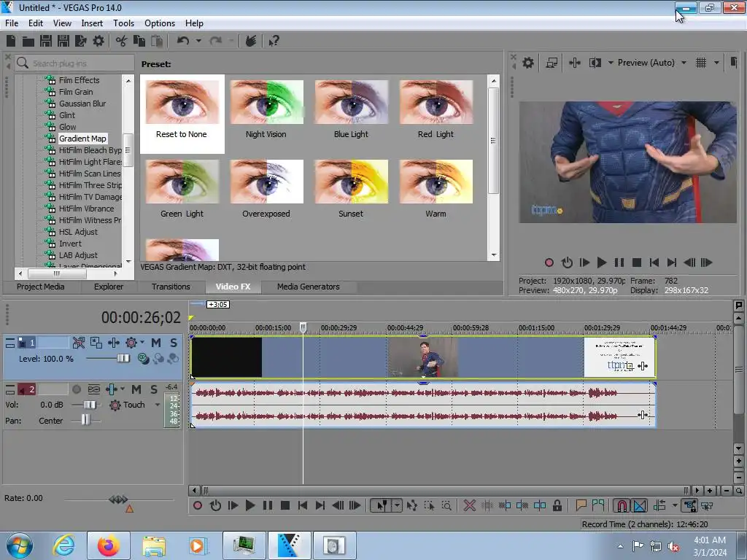The height and width of the screenshot is (560, 747).
Task: Open the Overlays grid dropdown arrow
Action: [x=716, y=63]
